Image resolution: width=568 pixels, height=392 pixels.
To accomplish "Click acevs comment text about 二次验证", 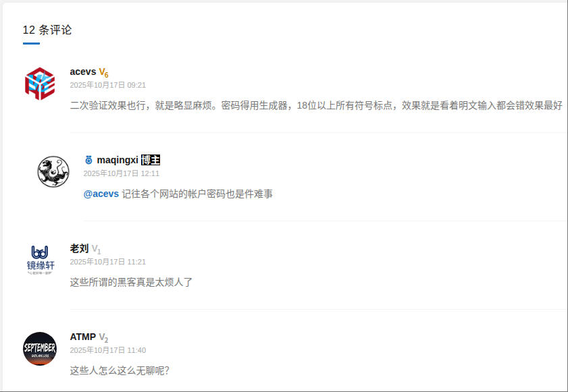I will (x=316, y=106).
